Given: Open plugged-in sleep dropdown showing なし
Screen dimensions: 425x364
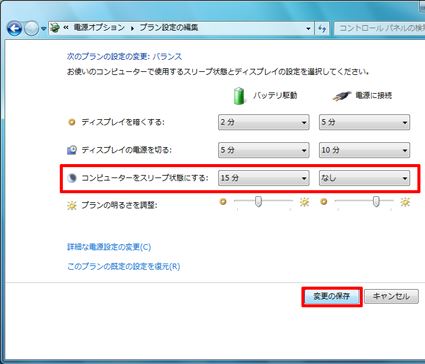Looking at the screenshot, I should point(364,178).
